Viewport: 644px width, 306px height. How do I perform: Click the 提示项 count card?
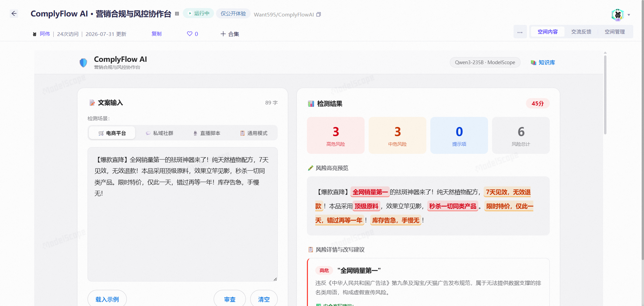point(459,135)
